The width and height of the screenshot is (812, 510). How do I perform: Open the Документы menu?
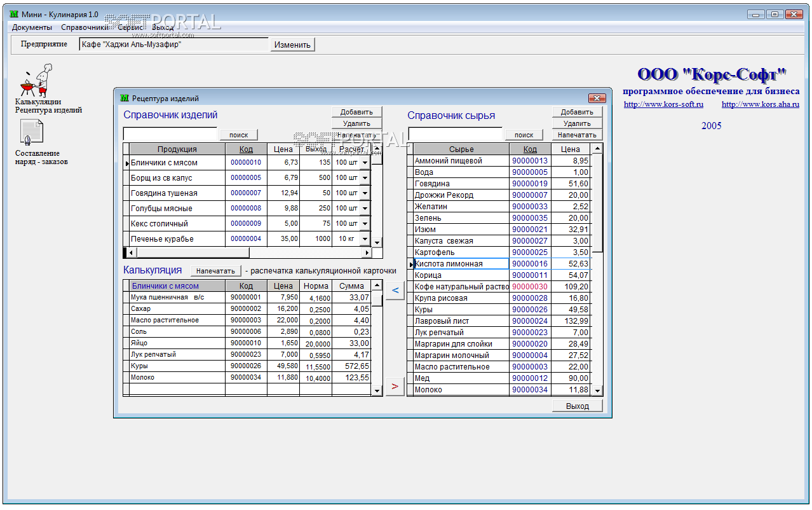tap(32, 27)
